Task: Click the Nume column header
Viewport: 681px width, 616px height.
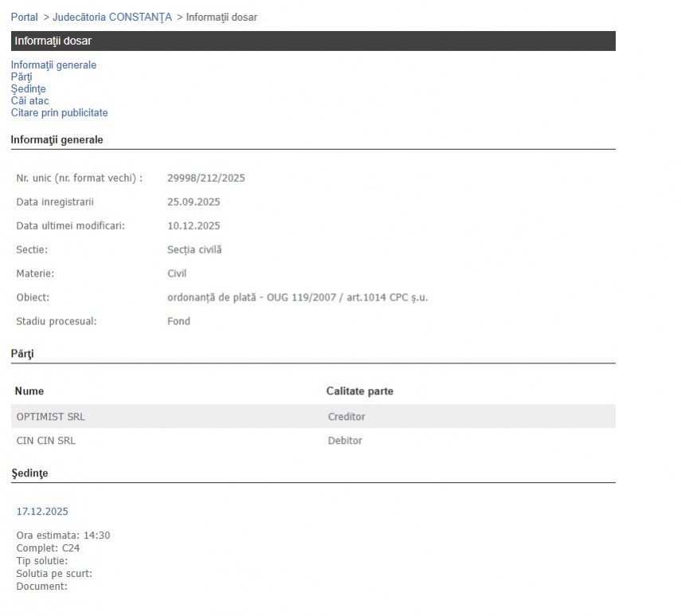Action: click(x=29, y=391)
